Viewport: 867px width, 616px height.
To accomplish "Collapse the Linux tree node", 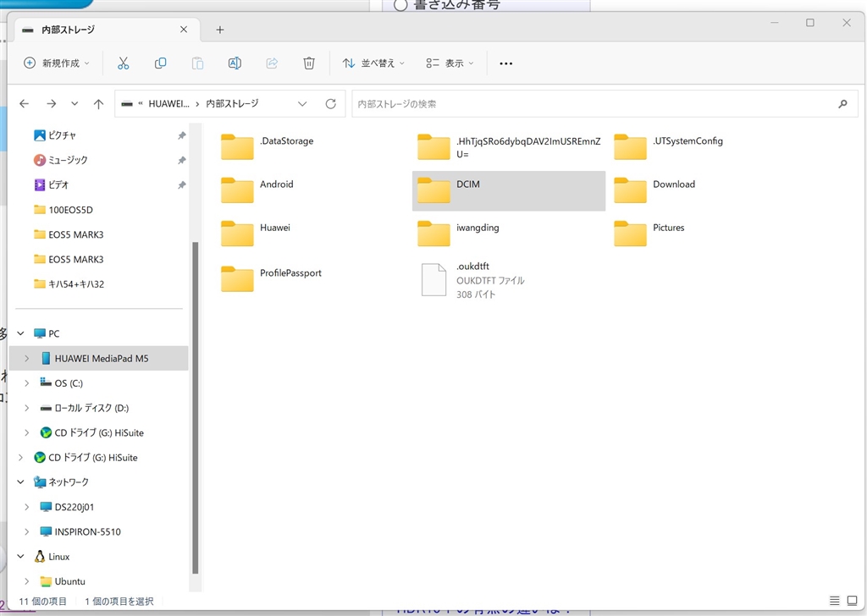I will tap(20, 556).
